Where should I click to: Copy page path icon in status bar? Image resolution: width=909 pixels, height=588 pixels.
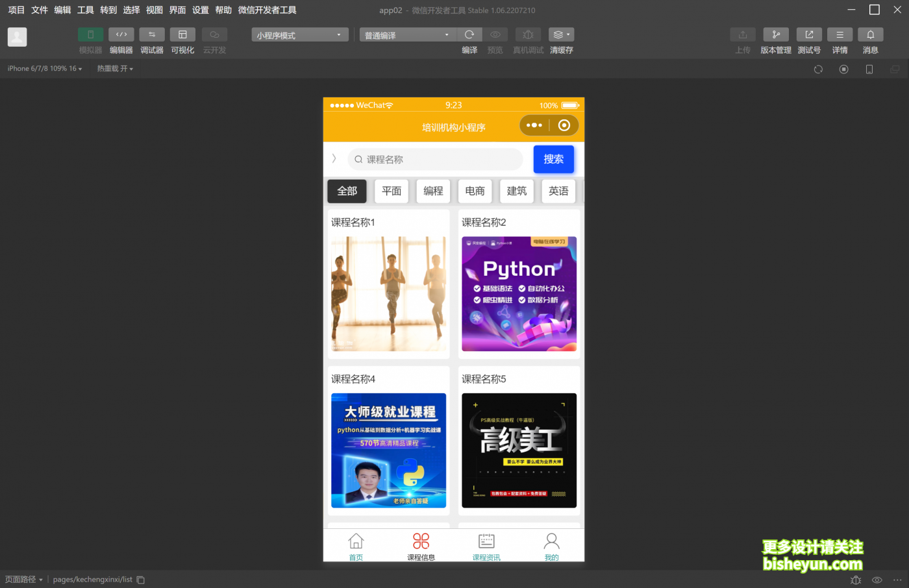coord(141,580)
